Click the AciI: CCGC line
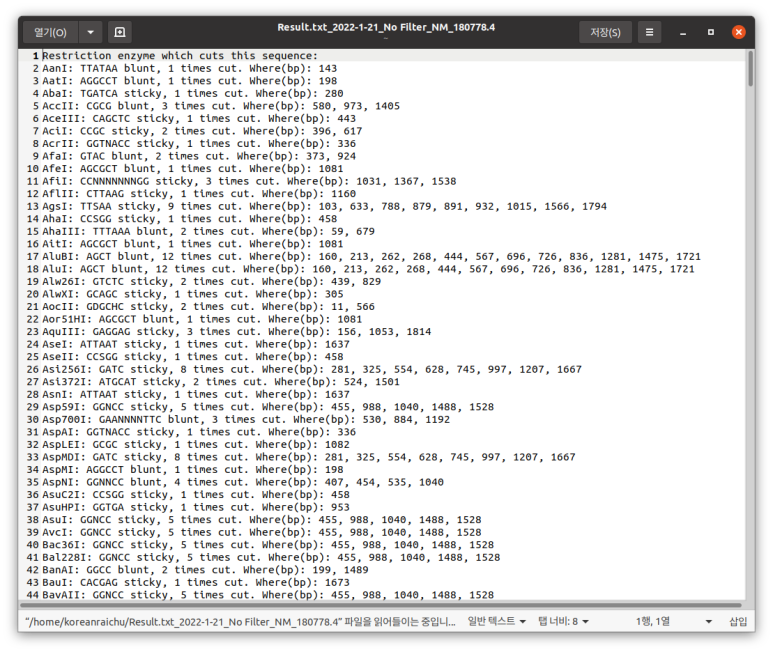Viewport: 773px width, 652px height. click(202, 131)
